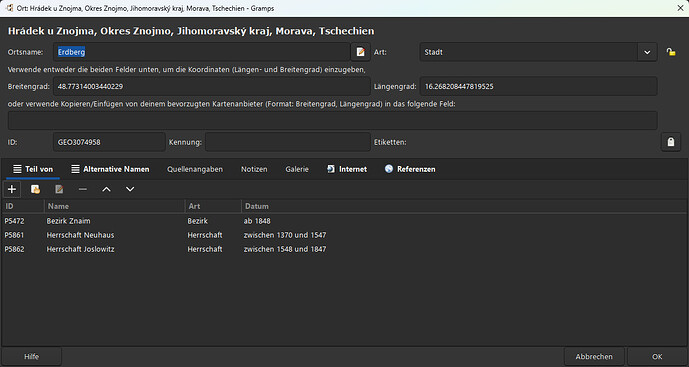689x367 pixels.
Task: Click ID cell P5472
Action: click(14, 221)
